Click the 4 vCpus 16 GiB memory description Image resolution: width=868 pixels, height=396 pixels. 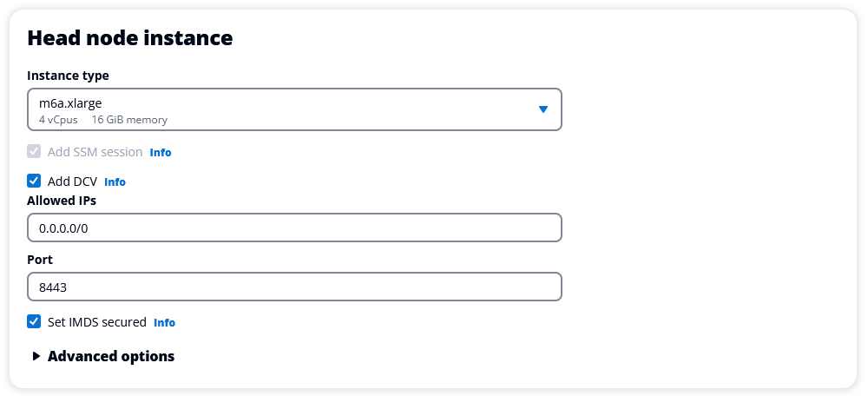pyautogui.click(x=103, y=120)
